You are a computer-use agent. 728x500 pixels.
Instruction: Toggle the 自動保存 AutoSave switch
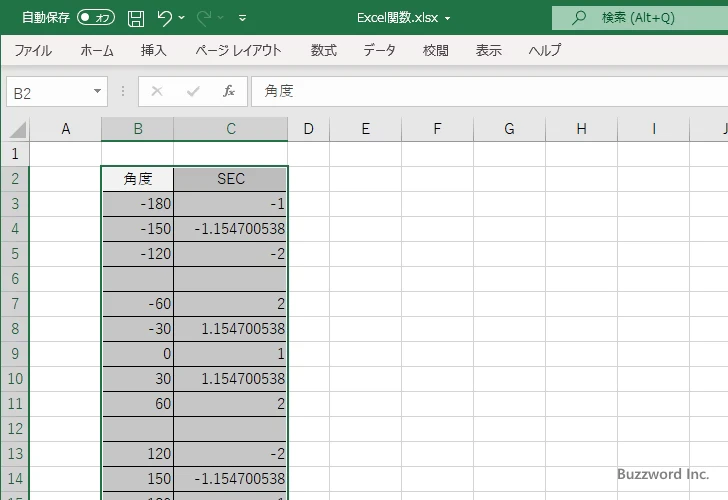point(96,18)
